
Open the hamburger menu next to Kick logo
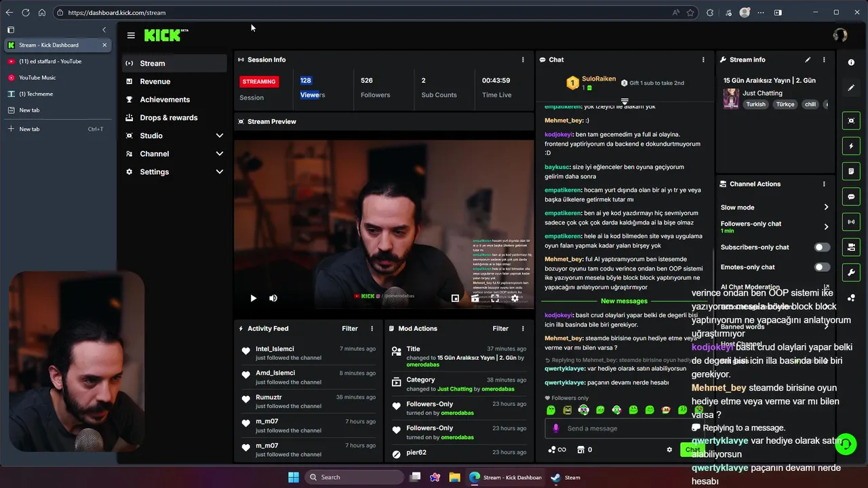pos(131,35)
